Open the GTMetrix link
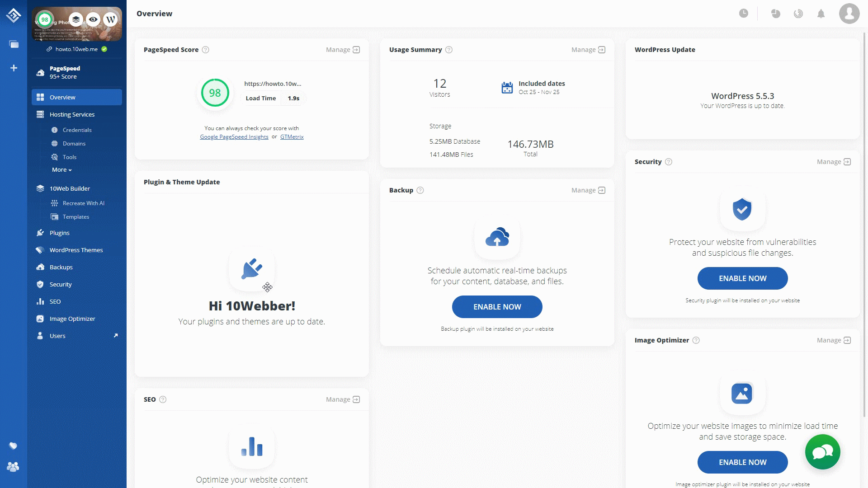The width and height of the screenshot is (868, 488). pyautogui.click(x=292, y=137)
